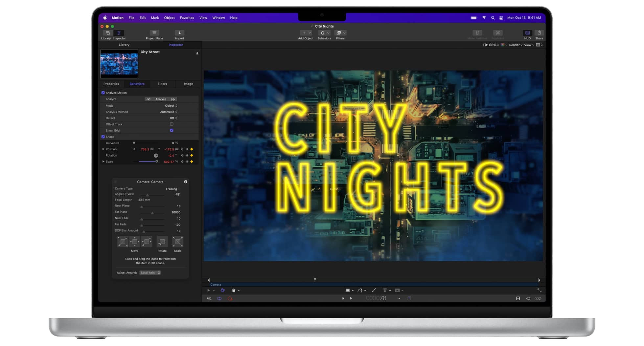Expand the Position disclosure triangle
Image resolution: width=644 pixels, height=346 pixels.
coord(103,149)
